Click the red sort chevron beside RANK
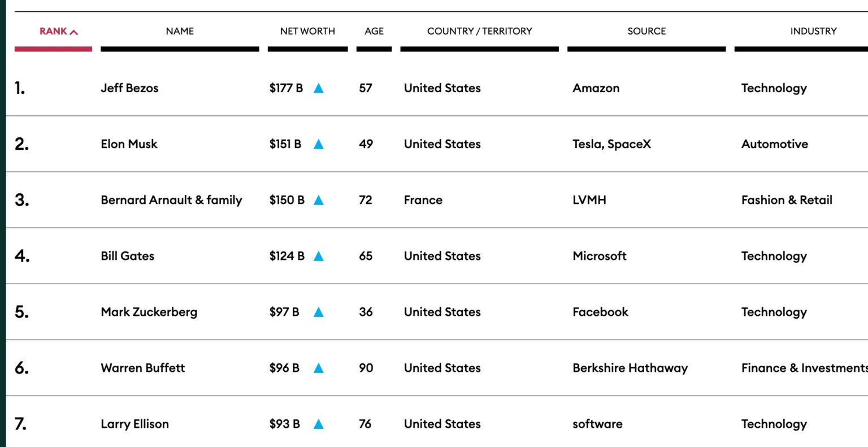The width and height of the screenshot is (868, 447). (74, 31)
